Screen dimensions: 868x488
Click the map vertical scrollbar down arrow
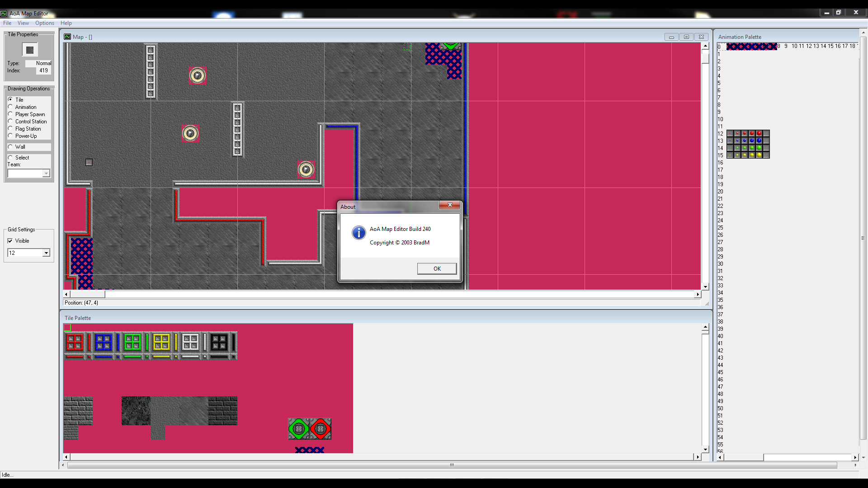[x=705, y=287]
